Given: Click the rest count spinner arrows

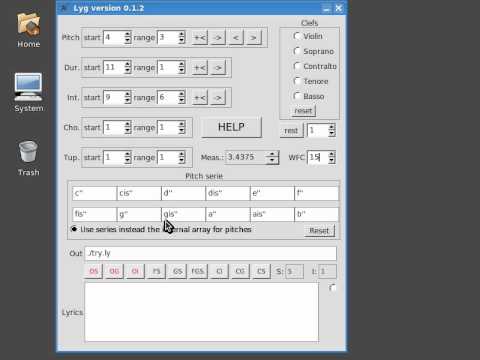Looking at the screenshot, I should (x=332, y=130).
